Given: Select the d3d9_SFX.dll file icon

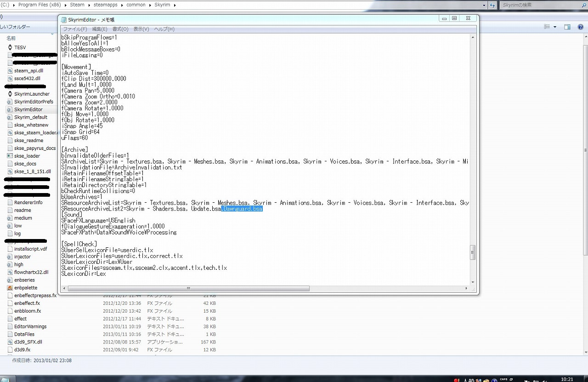Looking at the screenshot, I should [x=10, y=342].
